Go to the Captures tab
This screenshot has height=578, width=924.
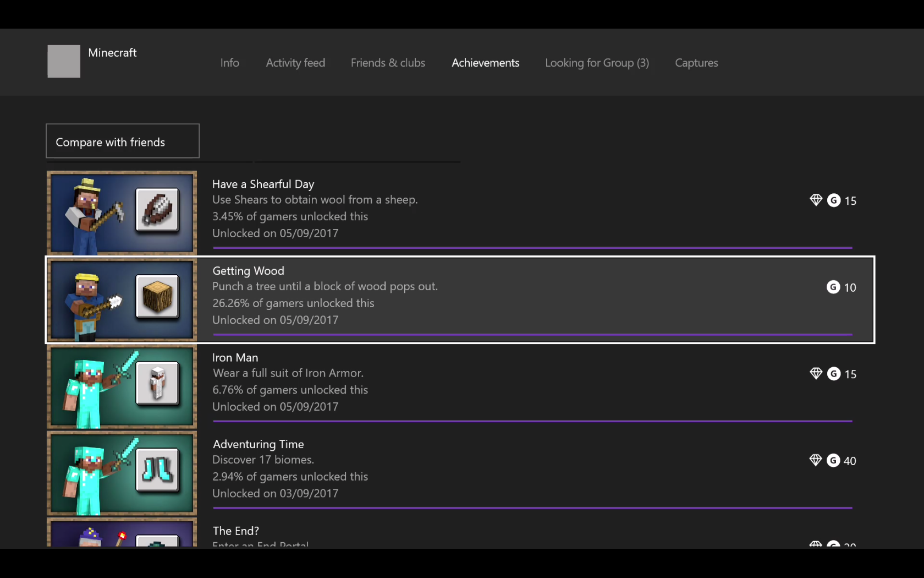point(696,63)
